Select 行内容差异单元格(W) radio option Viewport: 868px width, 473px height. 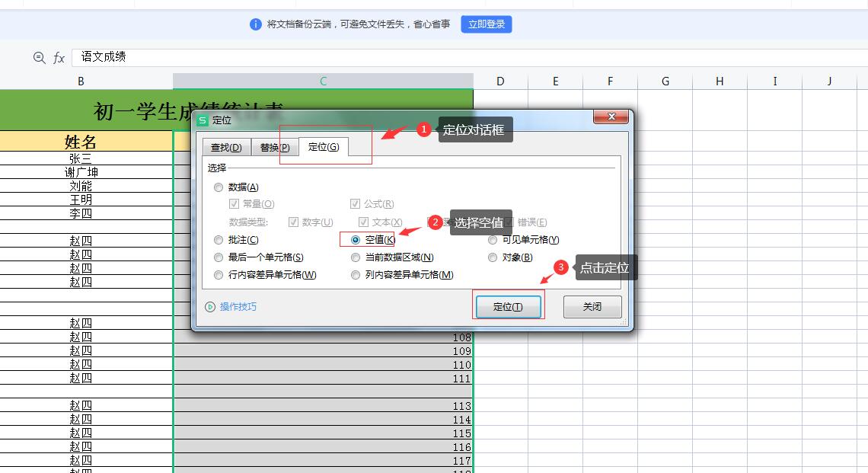click(x=219, y=275)
